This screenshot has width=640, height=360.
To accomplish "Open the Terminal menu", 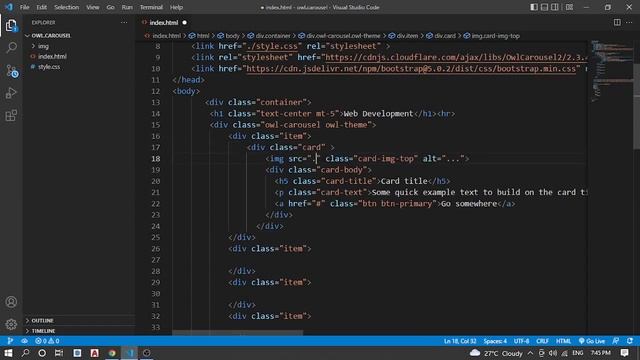I will tap(151, 7).
